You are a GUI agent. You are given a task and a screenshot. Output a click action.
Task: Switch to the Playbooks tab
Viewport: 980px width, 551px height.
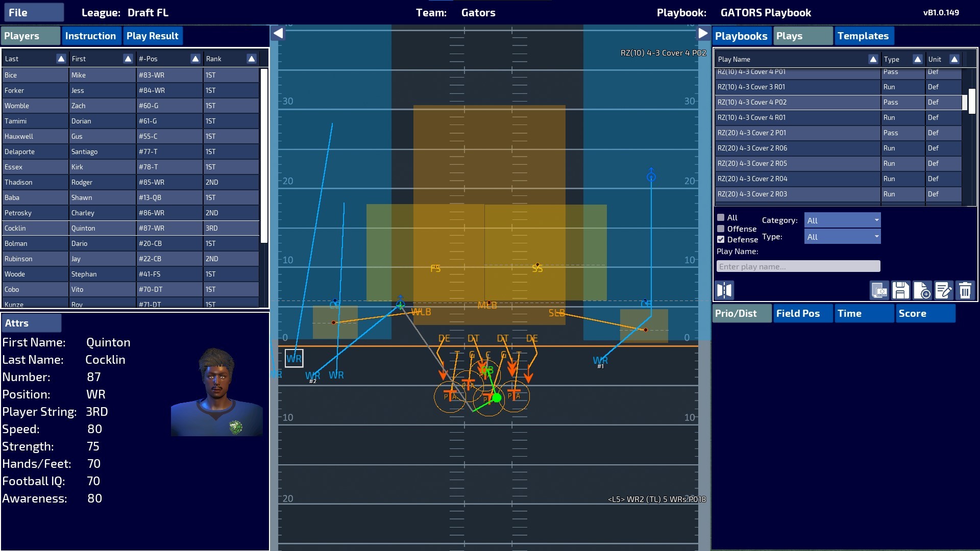(741, 36)
